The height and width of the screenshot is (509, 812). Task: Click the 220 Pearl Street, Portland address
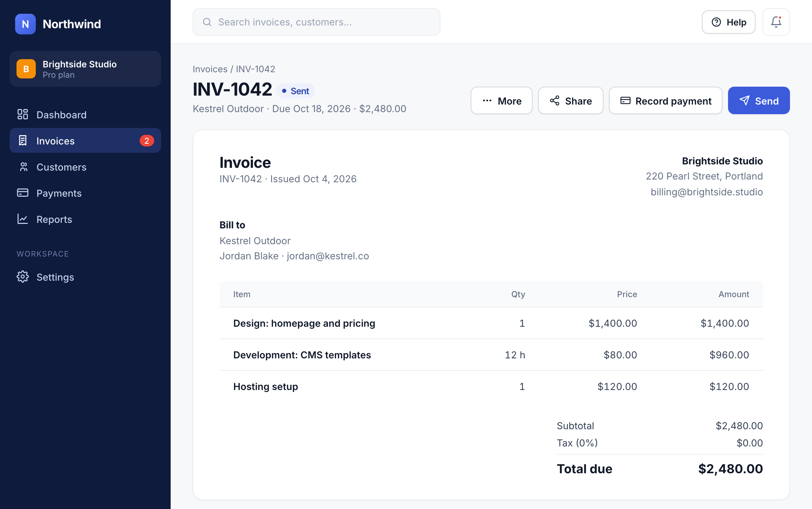click(704, 176)
